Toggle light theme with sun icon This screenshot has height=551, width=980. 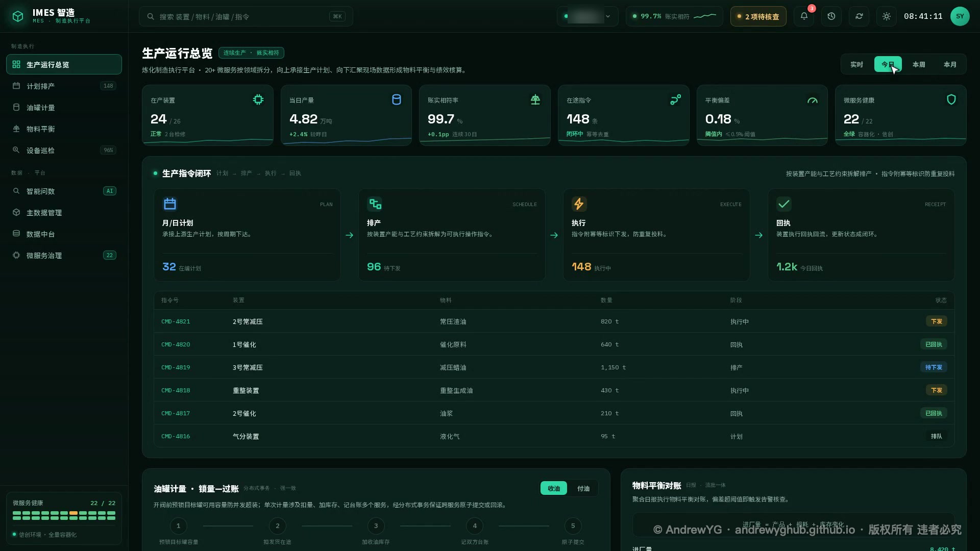pyautogui.click(x=887, y=16)
